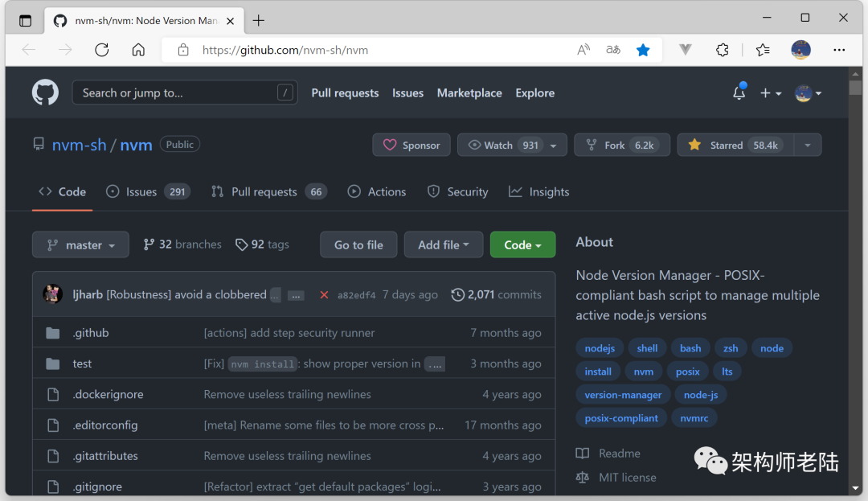
Task: Open the a82edf4 commit hash
Action: (x=357, y=295)
